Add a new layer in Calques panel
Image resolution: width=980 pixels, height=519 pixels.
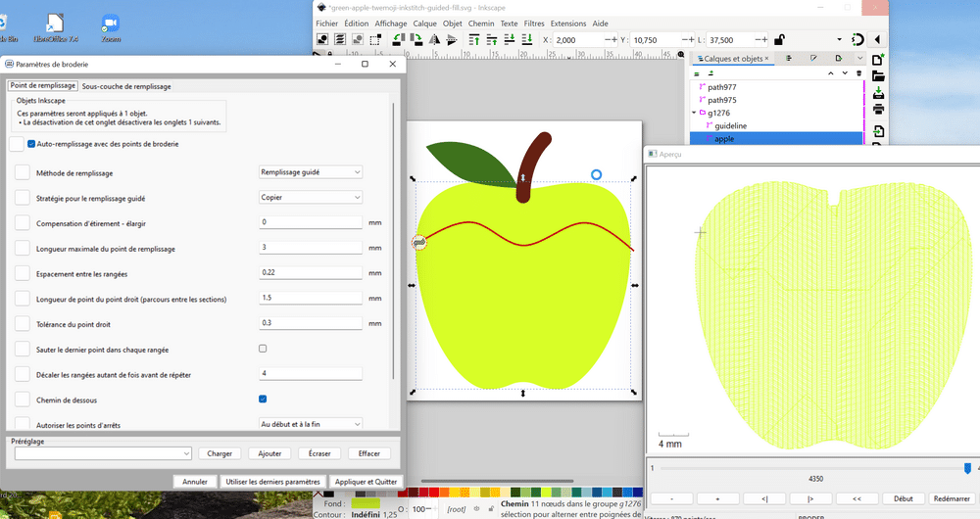[698, 73]
